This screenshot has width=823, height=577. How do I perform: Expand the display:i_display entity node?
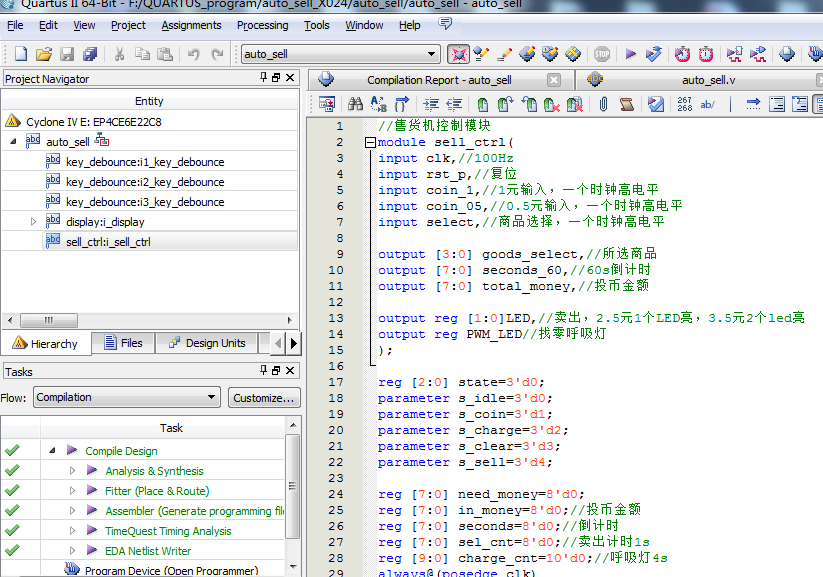(33, 222)
